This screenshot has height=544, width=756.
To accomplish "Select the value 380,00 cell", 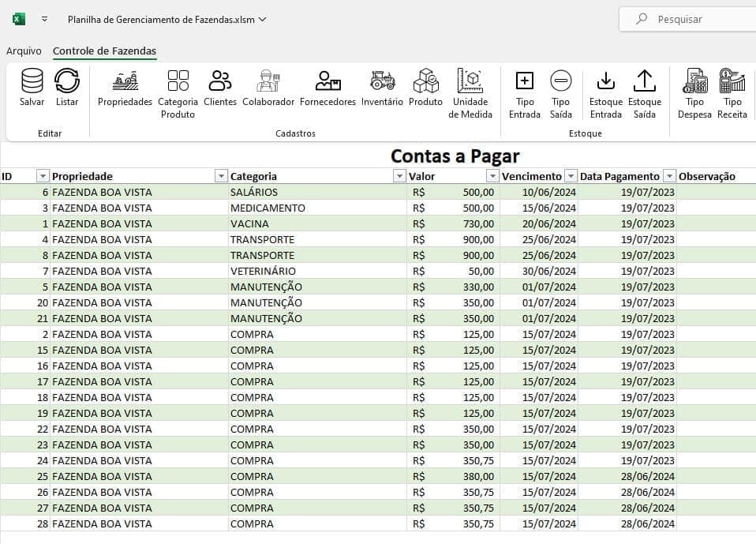I will tap(453, 476).
